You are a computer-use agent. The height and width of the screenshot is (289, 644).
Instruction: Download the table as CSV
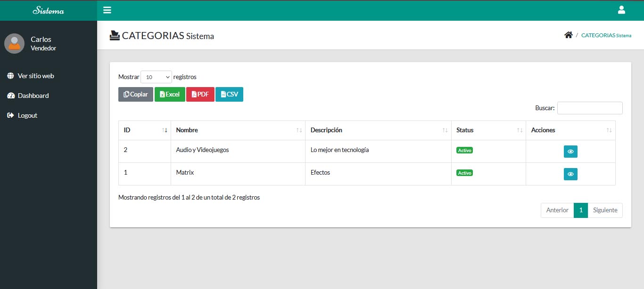pyautogui.click(x=229, y=95)
